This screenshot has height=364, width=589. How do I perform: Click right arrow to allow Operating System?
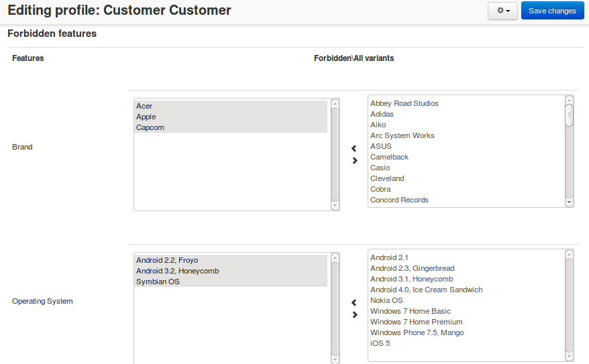(x=355, y=315)
